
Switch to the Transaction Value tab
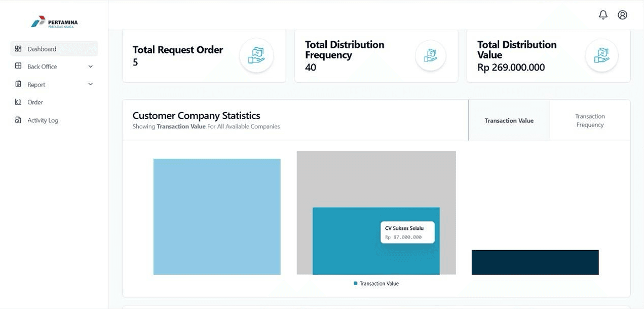click(x=509, y=120)
